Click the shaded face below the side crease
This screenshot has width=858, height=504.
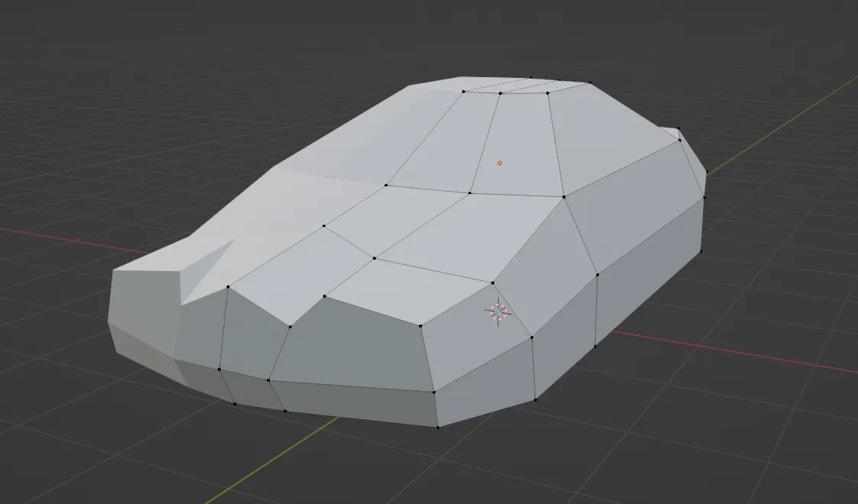[359, 344]
